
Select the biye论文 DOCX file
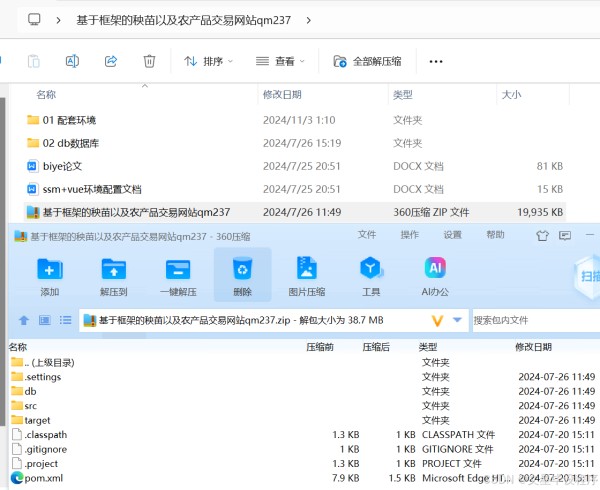pos(54,166)
